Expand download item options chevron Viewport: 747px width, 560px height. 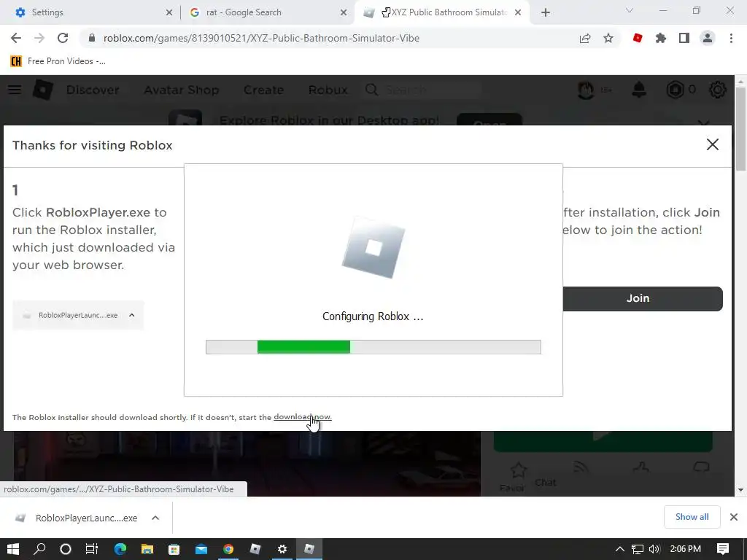155,518
